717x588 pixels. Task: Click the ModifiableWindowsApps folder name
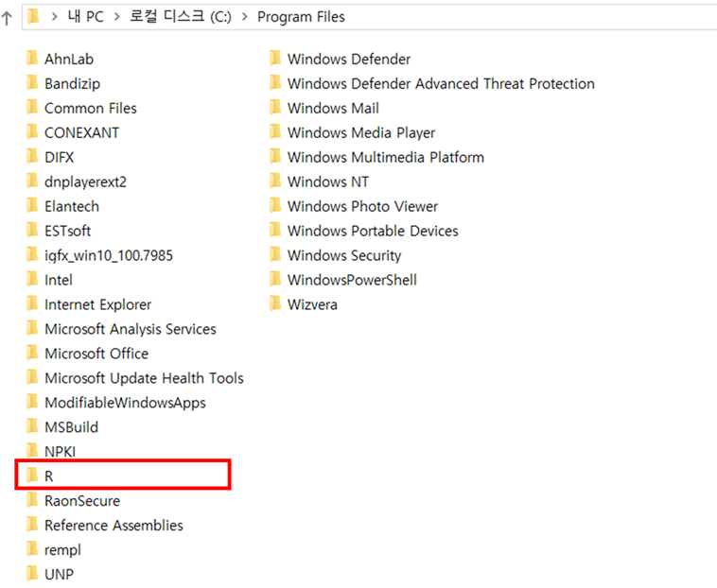click(x=125, y=403)
